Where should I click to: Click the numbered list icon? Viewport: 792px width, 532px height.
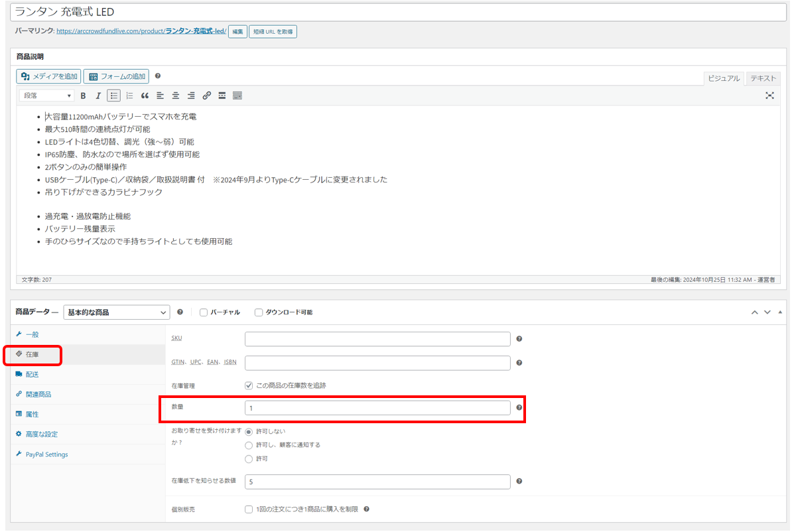tap(129, 96)
